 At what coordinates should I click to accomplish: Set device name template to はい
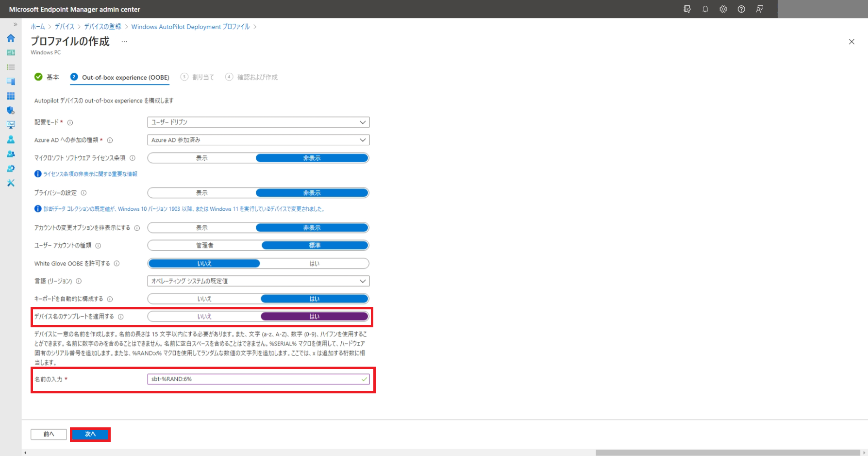(315, 316)
